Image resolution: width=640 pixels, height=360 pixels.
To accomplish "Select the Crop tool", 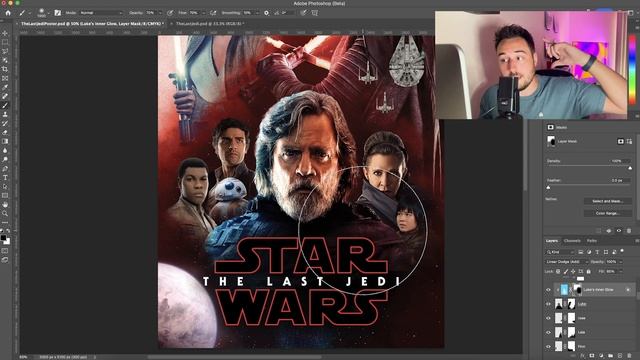I will pos(5,69).
